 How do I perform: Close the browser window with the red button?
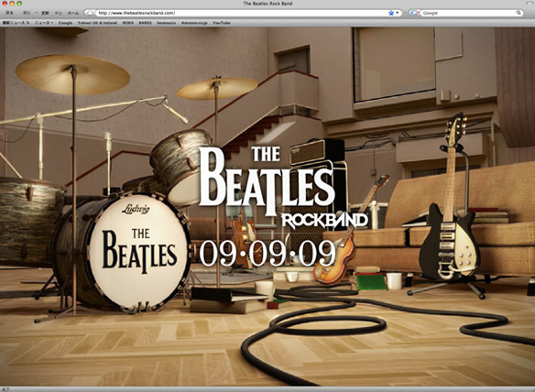click(x=5, y=4)
